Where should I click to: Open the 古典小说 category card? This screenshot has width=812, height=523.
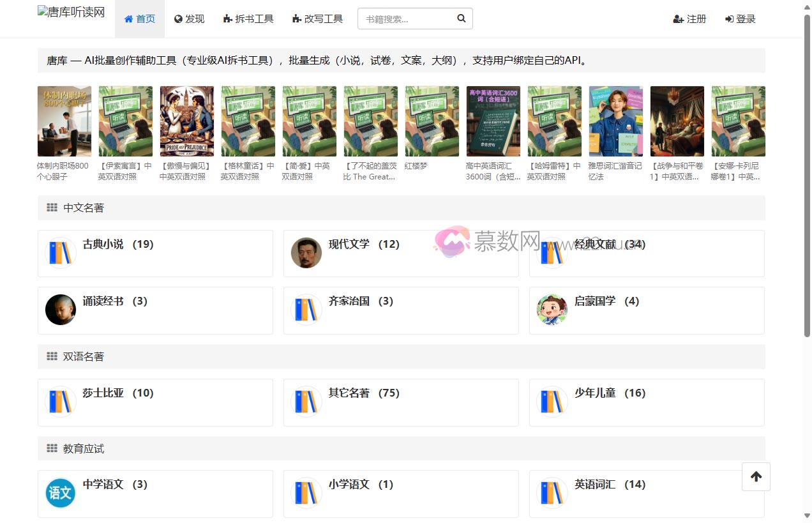[155, 253]
